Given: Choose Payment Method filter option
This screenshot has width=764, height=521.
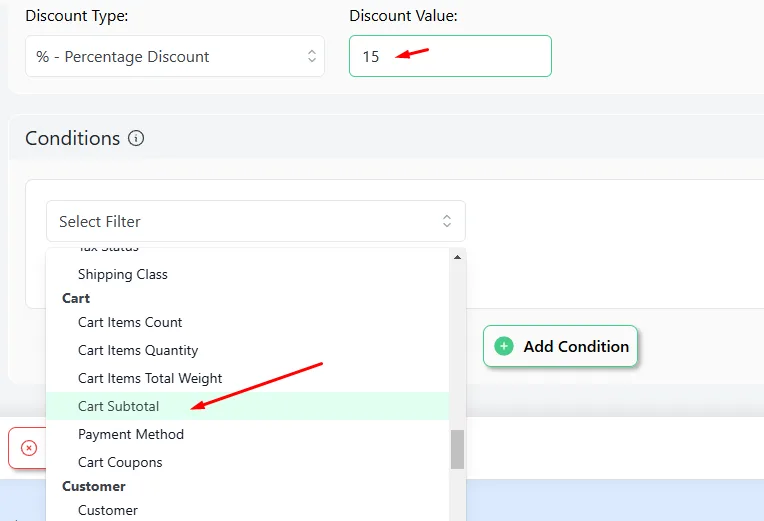Looking at the screenshot, I should 248,434.
